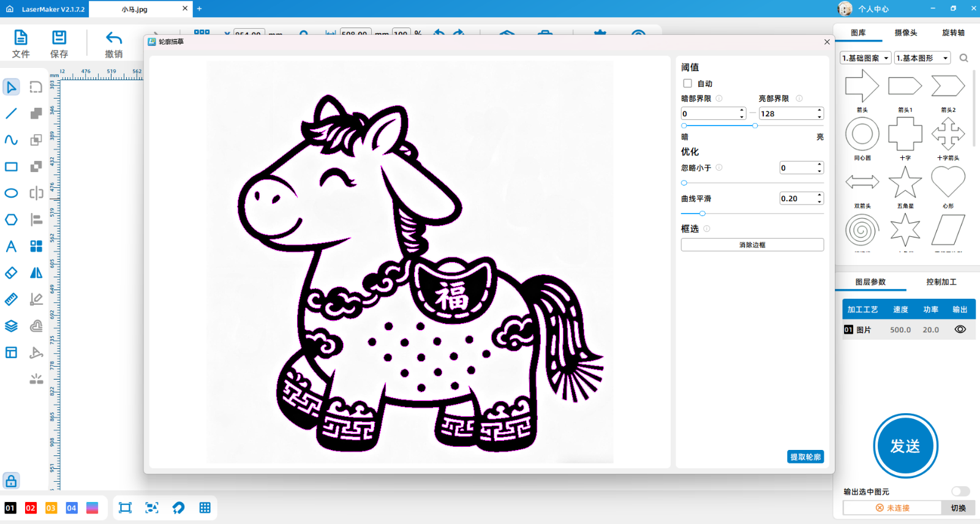The image size is (980, 524).
Task: Select the line drawing tool
Action: pos(11,114)
